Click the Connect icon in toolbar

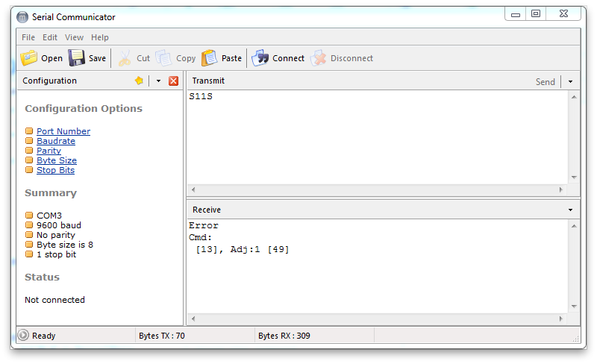pos(260,58)
